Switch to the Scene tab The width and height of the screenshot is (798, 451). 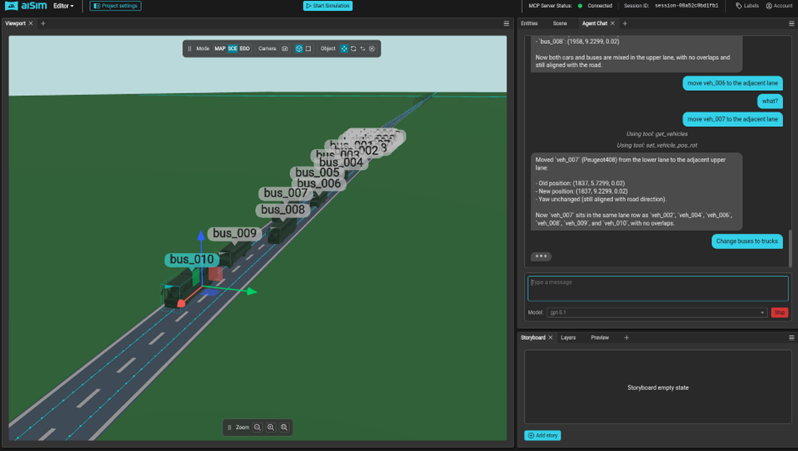[560, 23]
